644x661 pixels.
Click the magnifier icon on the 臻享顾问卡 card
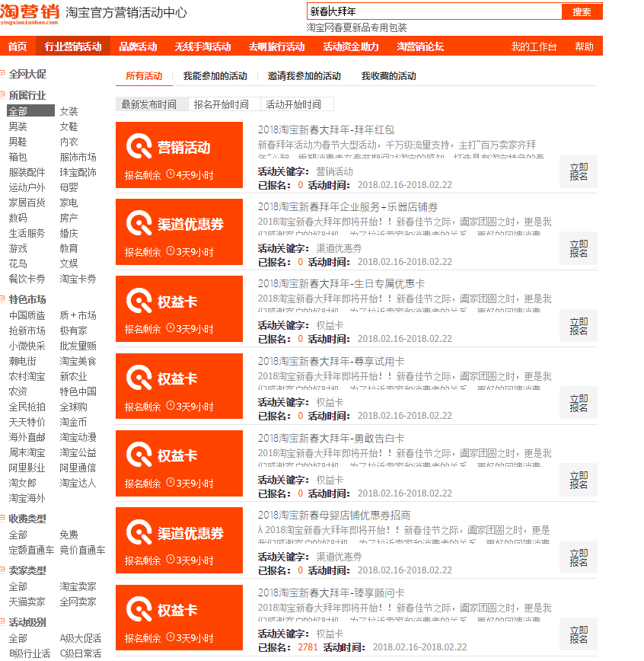coord(139,609)
